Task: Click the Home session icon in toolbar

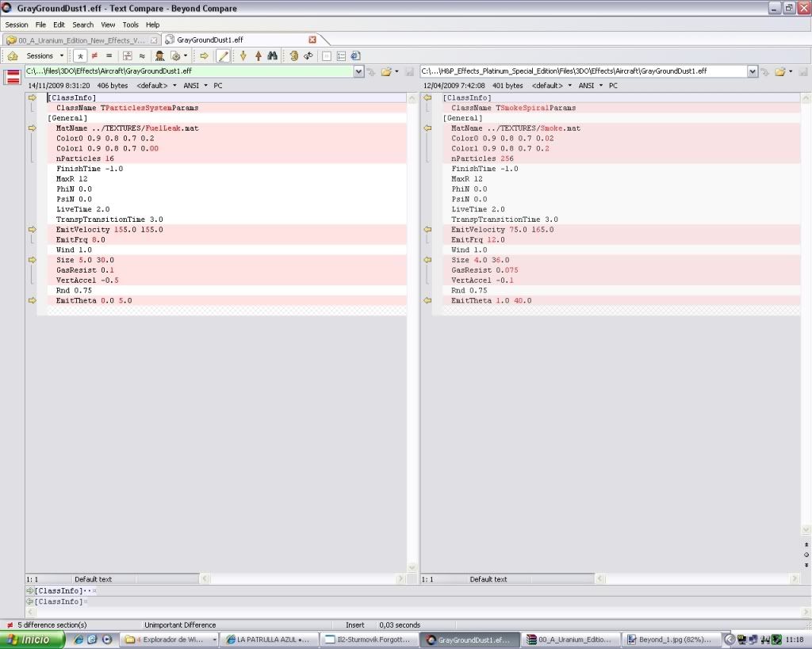Action: click(13, 56)
